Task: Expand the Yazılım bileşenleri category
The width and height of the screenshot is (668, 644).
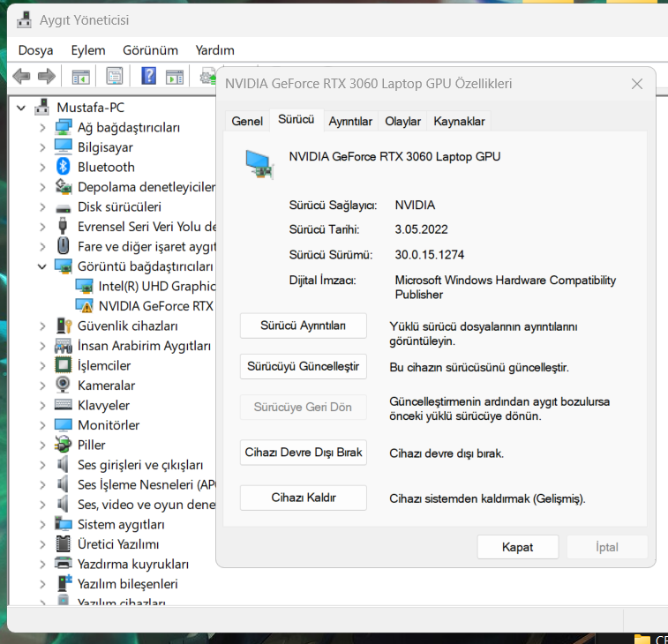Action: tap(42, 584)
